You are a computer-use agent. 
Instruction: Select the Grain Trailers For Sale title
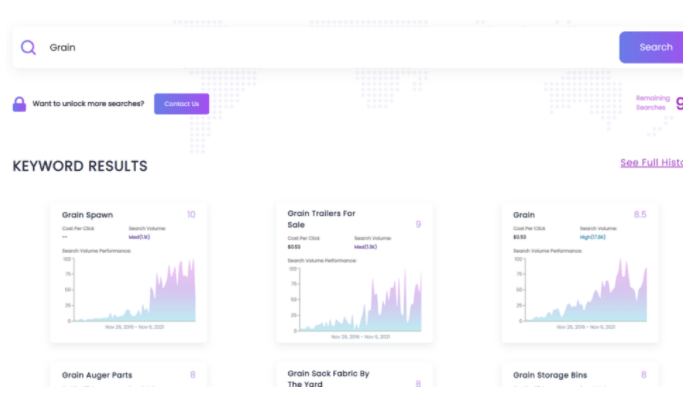tap(321, 219)
